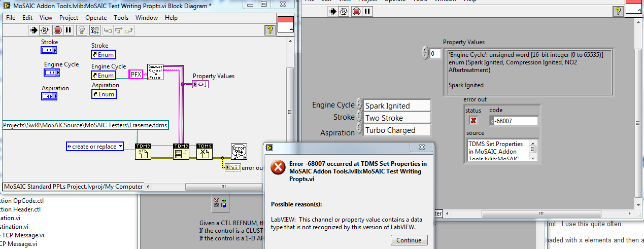The image size is (644, 249).
Task: Select the error out cluster terminal
Action: [x=232, y=167]
